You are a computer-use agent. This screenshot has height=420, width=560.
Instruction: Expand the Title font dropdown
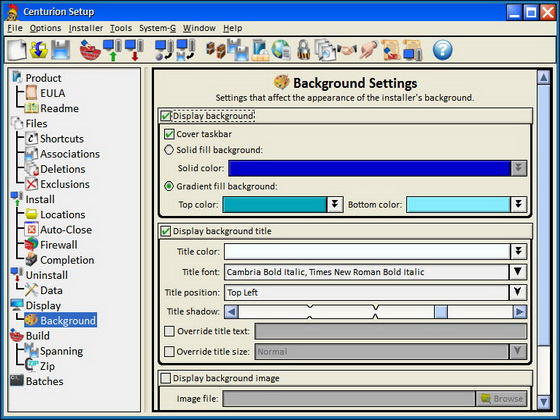(518, 272)
